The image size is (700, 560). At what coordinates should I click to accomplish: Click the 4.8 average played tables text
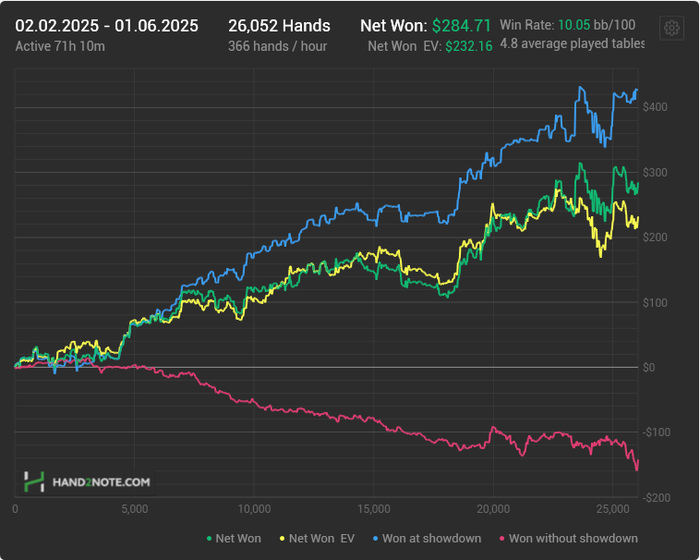[x=572, y=44]
